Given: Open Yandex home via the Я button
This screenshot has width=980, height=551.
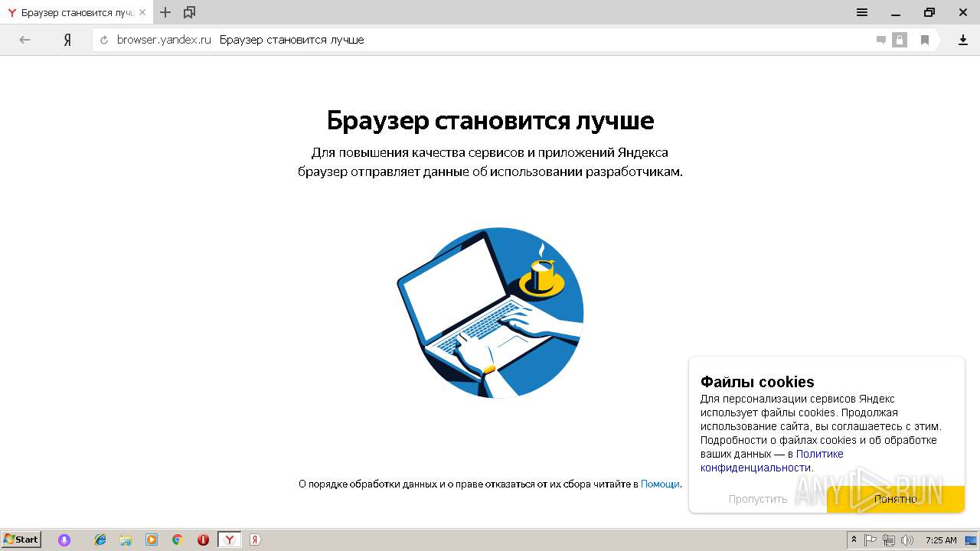Looking at the screenshot, I should [67, 40].
